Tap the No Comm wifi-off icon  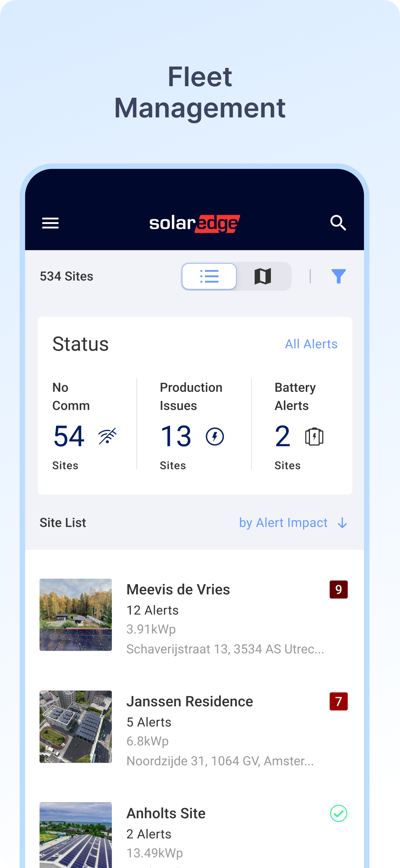(x=107, y=436)
